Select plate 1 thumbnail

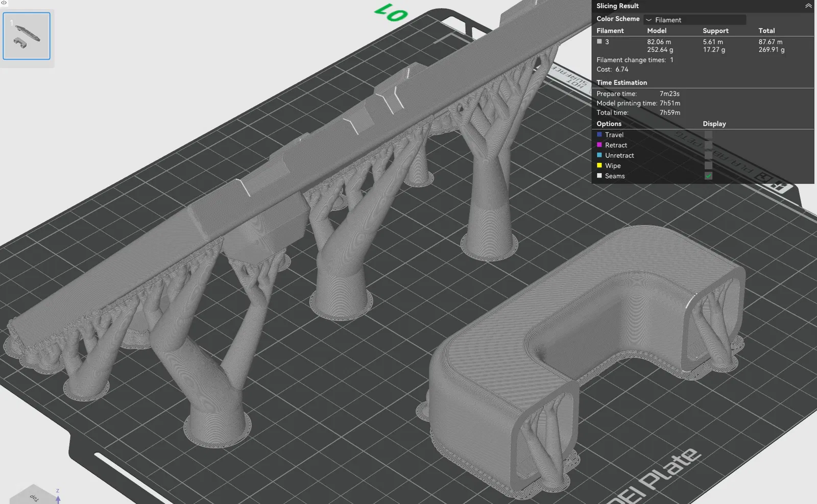click(x=27, y=36)
